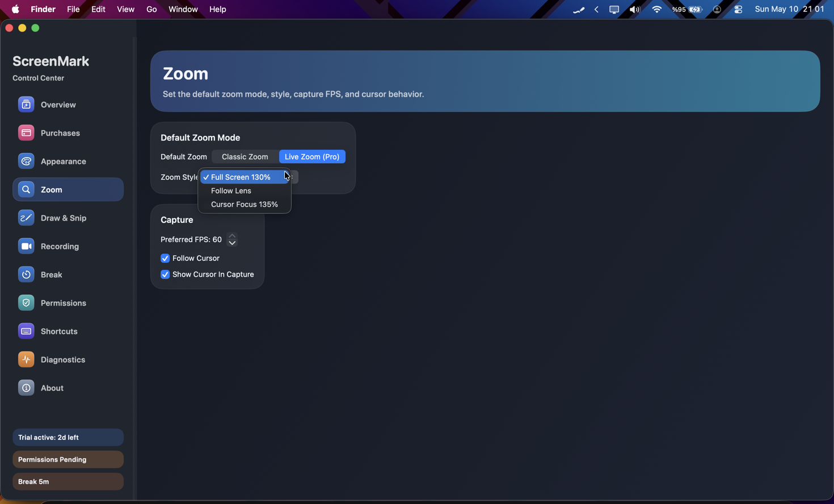834x504 pixels.
Task: Go to Purchases section label
Action: pyautogui.click(x=60, y=133)
